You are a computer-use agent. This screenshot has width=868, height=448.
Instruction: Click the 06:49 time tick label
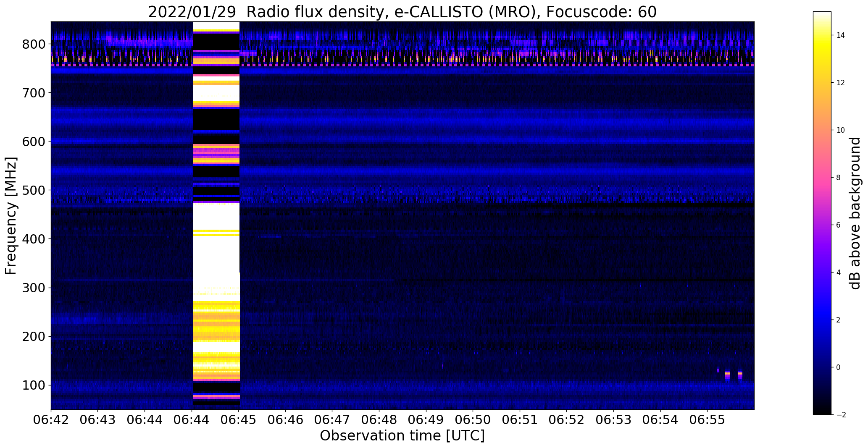pyautogui.click(x=426, y=421)
